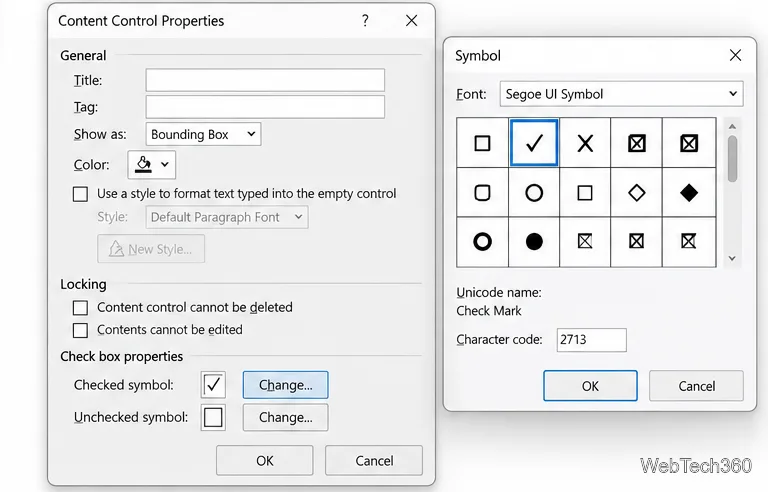Confirm the Symbol dialog with OK
This screenshot has width=768, height=492.
coord(590,386)
